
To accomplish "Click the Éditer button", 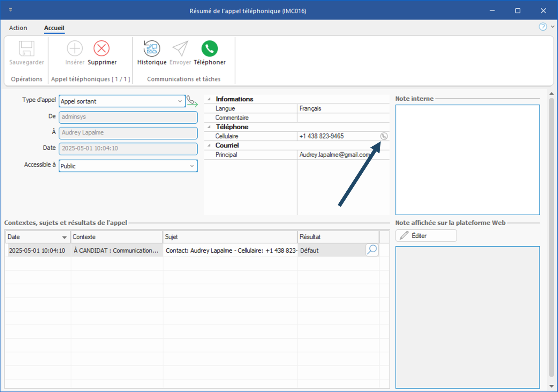I will (x=426, y=236).
